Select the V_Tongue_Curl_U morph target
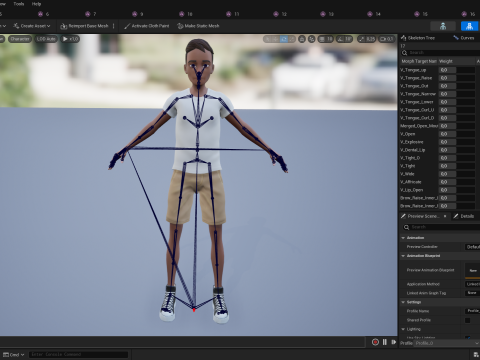Image resolution: width=480 pixels, height=360 pixels. click(x=417, y=110)
